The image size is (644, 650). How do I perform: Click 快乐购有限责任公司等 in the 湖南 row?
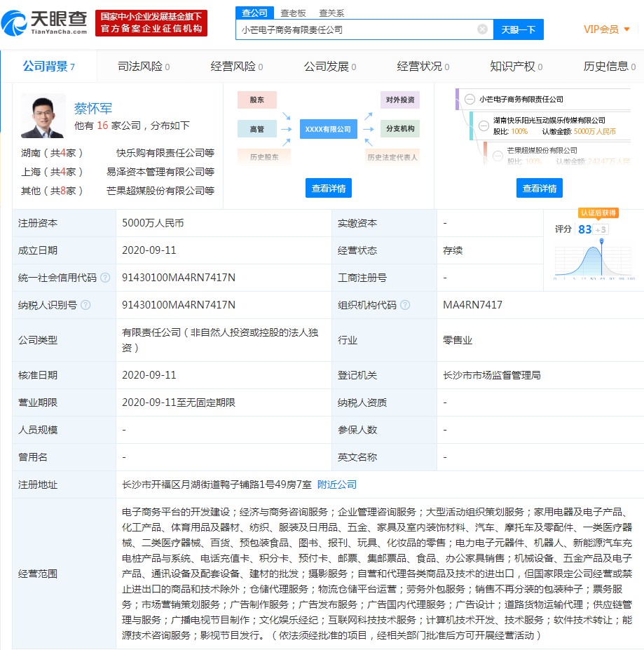(165, 153)
